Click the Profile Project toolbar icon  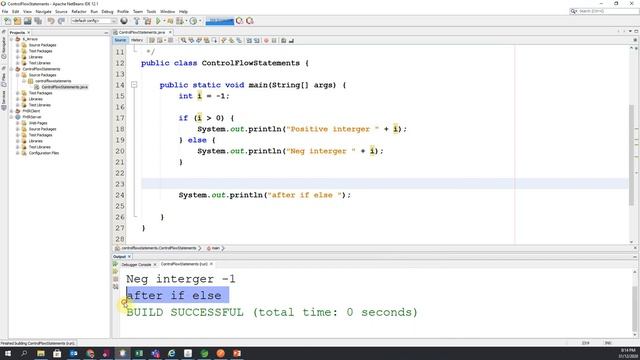pyautogui.click(x=193, y=21)
